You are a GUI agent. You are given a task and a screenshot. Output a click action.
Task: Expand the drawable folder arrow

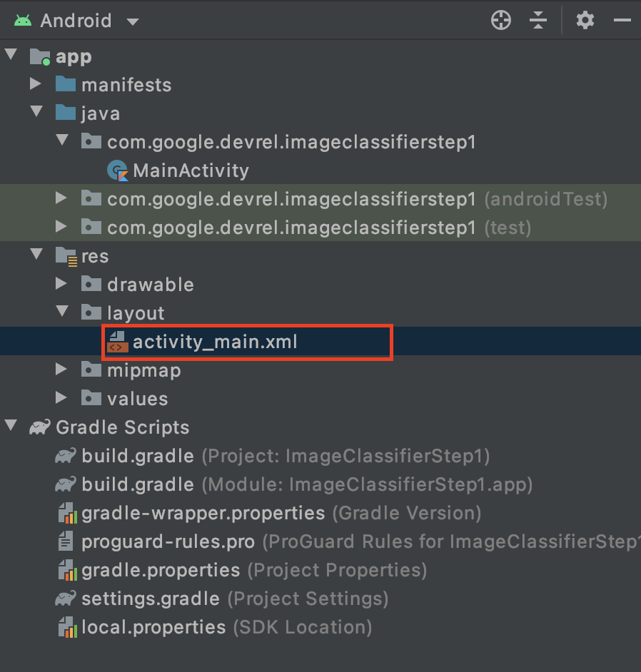pyautogui.click(x=61, y=285)
